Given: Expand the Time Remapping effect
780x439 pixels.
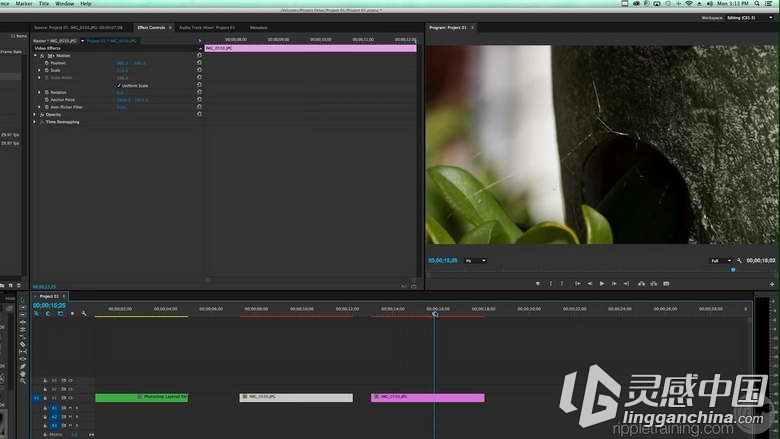Looking at the screenshot, I should click(35, 122).
